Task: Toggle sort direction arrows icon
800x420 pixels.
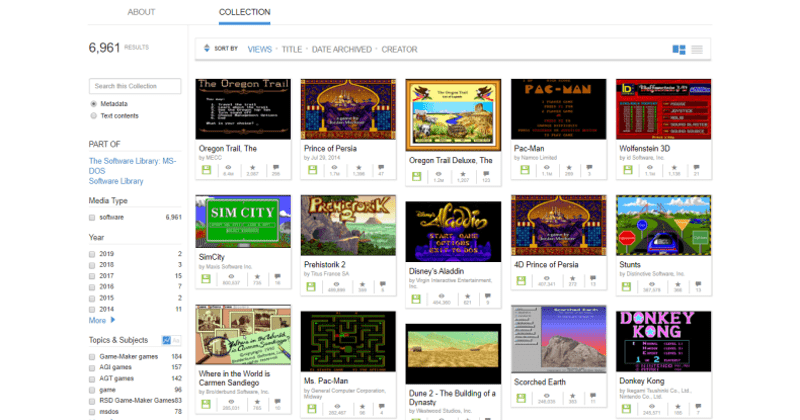Action: (x=207, y=48)
